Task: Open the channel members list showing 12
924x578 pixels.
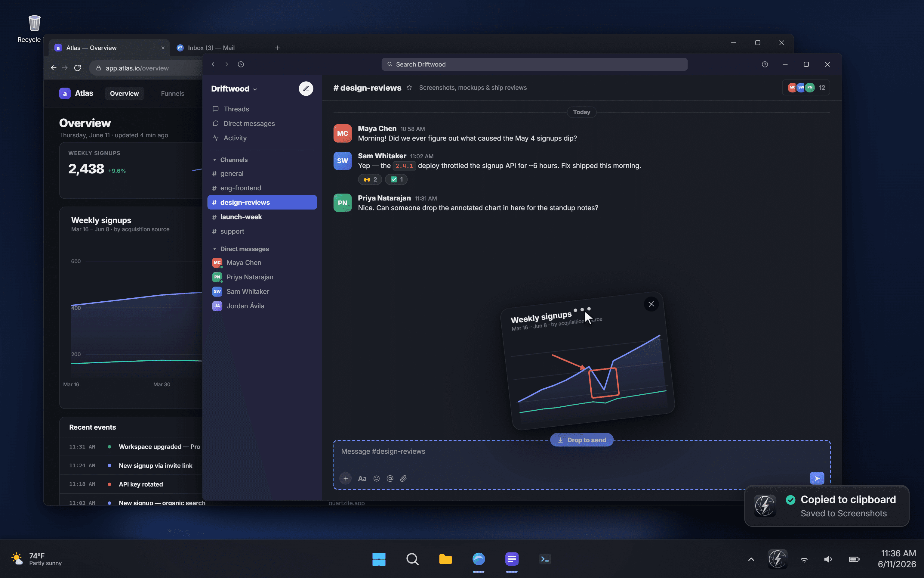Action: (x=806, y=88)
